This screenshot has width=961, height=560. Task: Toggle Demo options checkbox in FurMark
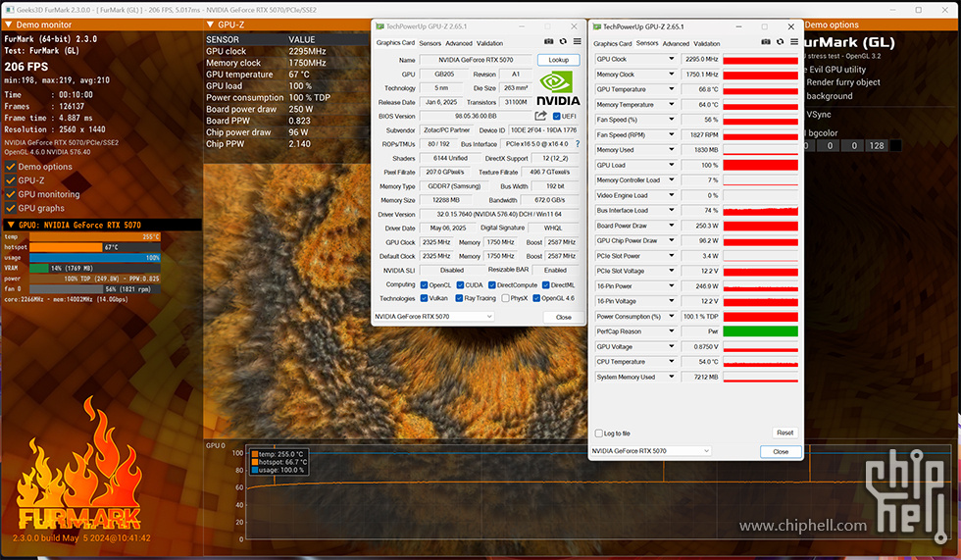(x=11, y=167)
